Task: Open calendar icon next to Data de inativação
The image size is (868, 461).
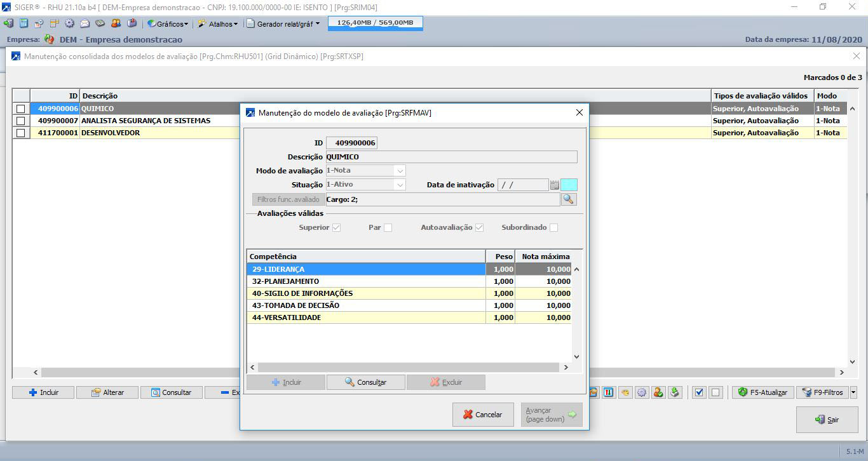Action: coord(554,185)
